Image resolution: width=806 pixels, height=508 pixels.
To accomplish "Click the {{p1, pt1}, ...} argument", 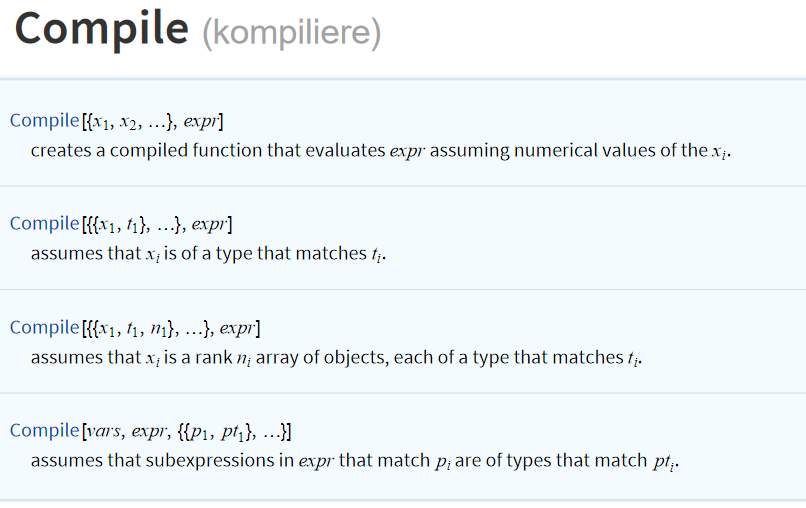I will [x=232, y=432].
